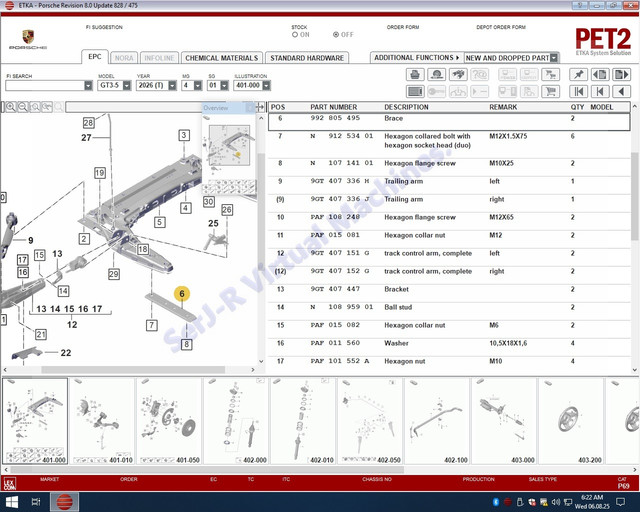Image resolution: width=640 pixels, height=512 pixels.
Task: Open the MODEL dropdown showing GT3-5
Action: pos(127,85)
